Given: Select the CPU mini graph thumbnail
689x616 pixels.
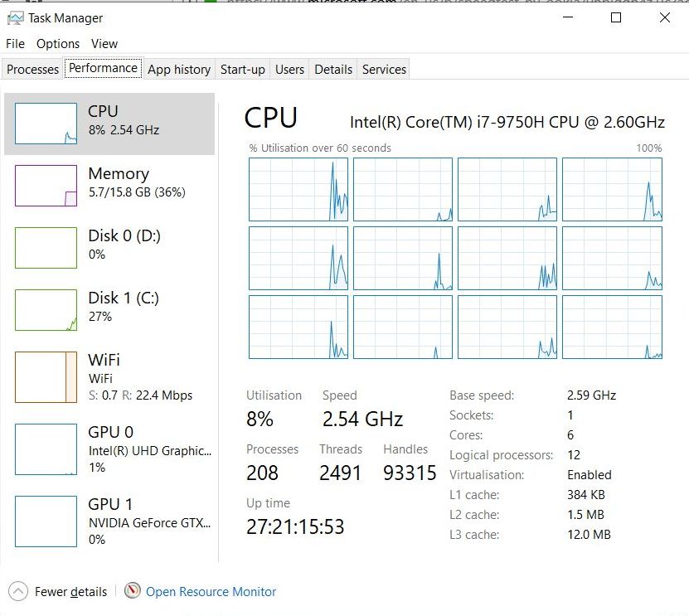Looking at the screenshot, I should [x=46, y=124].
